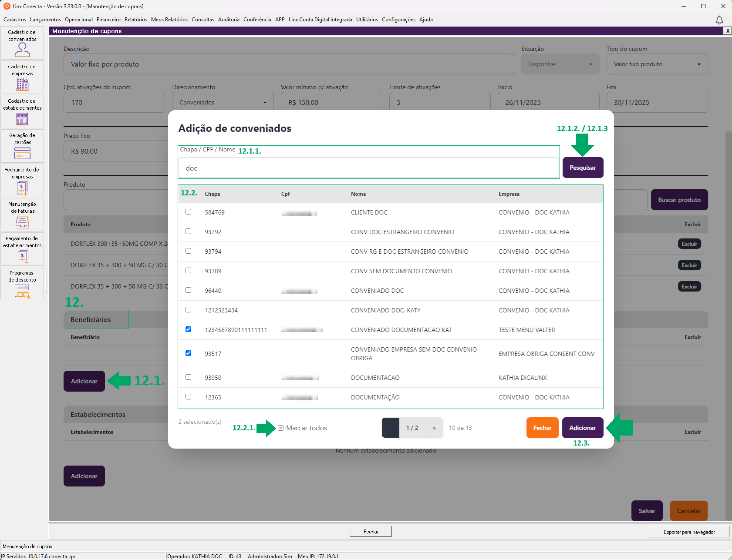Click the Início date field
Image resolution: width=732 pixels, height=560 pixels.
[548, 103]
